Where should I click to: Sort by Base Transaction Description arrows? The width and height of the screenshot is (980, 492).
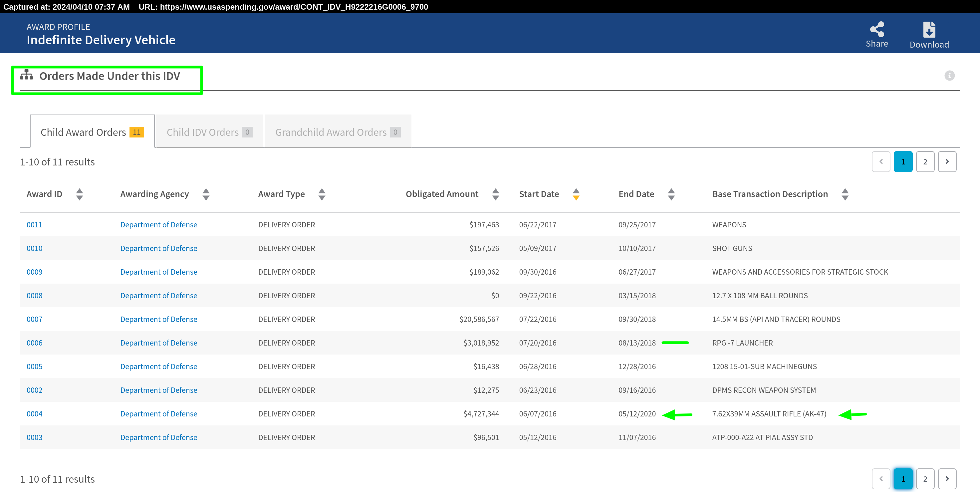[x=845, y=194]
